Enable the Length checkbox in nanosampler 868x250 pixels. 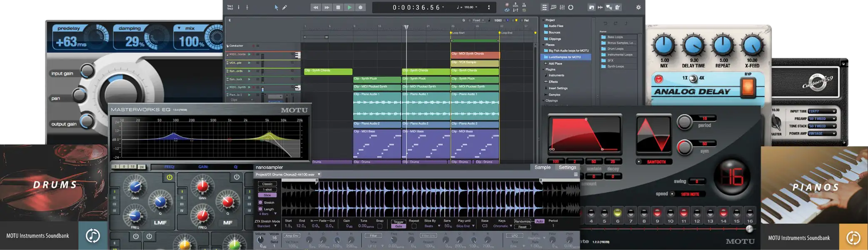coord(260,209)
